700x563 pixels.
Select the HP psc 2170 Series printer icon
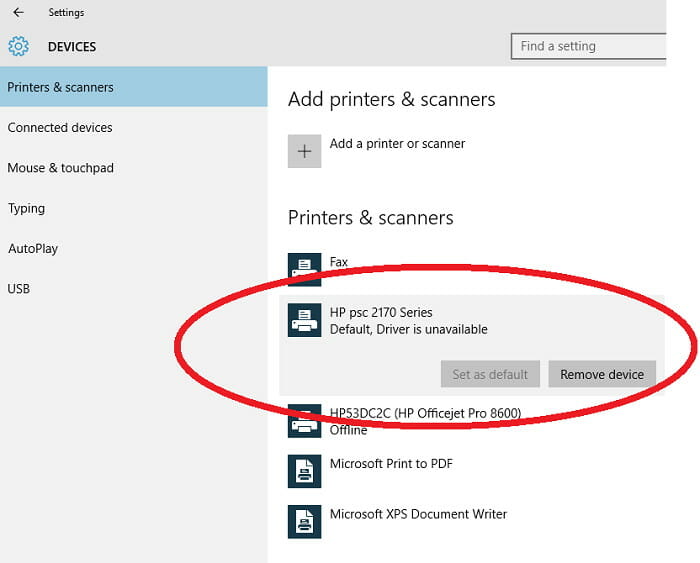coord(304,320)
